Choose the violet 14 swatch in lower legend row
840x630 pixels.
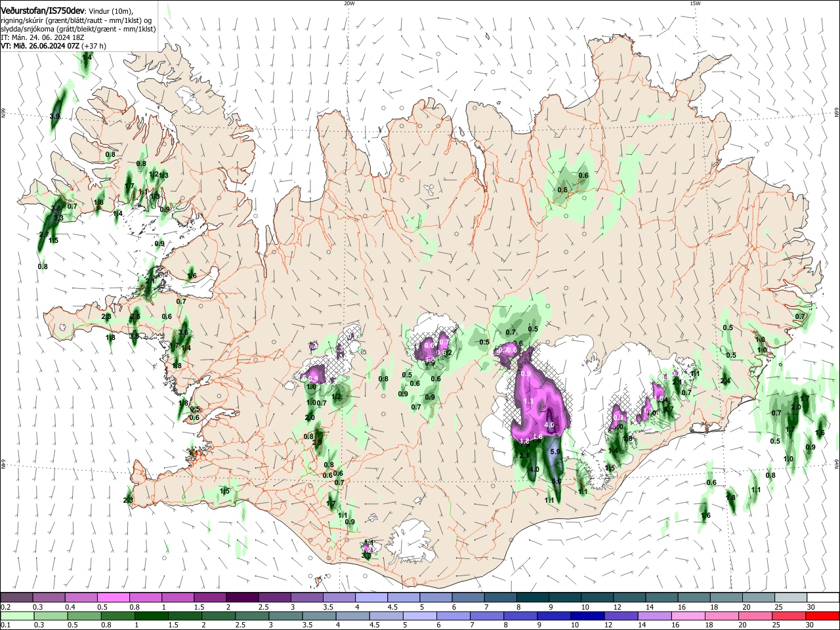coord(655,616)
